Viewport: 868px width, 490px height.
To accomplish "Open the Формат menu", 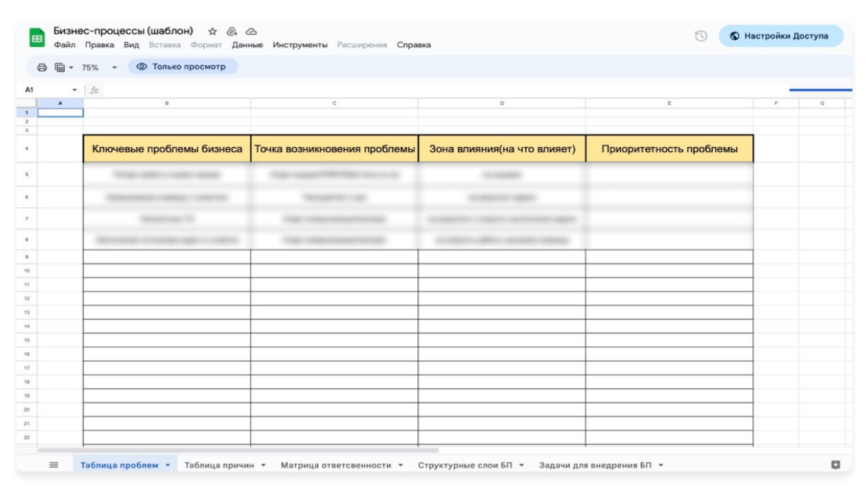I will [x=206, y=45].
